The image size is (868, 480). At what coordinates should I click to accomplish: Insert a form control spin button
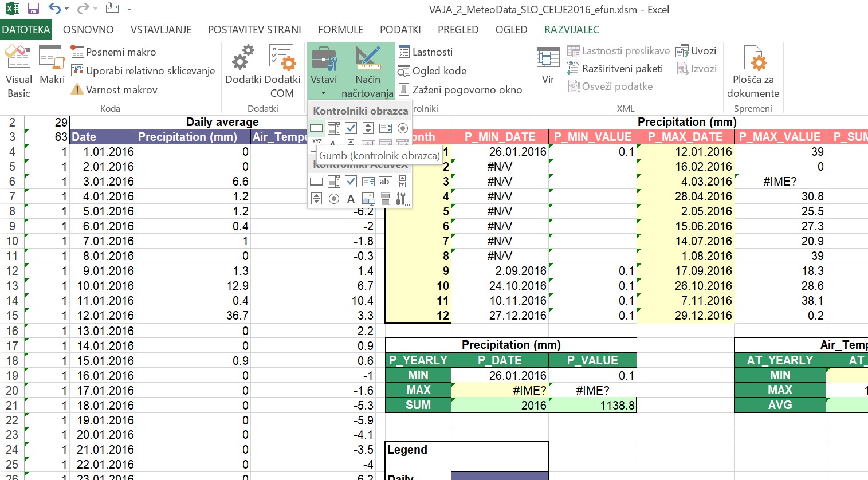[x=368, y=128]
